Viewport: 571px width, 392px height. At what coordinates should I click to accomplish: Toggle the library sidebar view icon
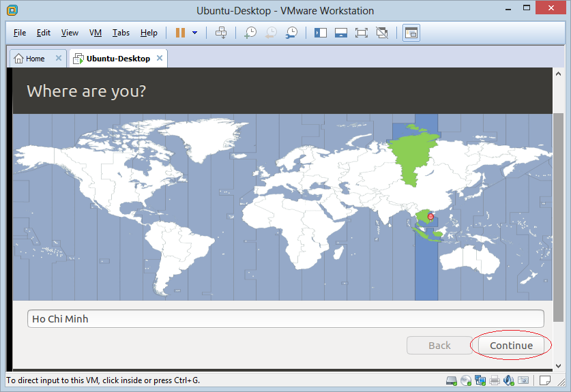321,33
